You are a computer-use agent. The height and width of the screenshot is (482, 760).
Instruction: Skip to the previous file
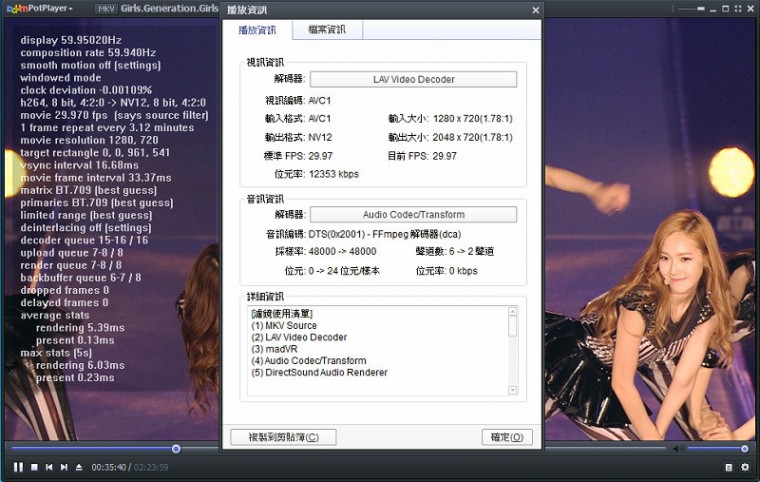tap(49, 467)
